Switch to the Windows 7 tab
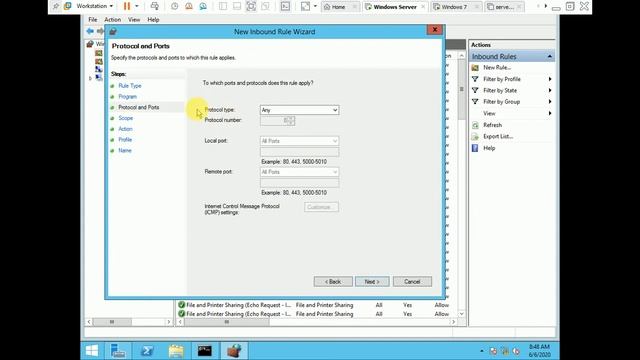Screen dimensions: 640x360 (x=454, y=7)
